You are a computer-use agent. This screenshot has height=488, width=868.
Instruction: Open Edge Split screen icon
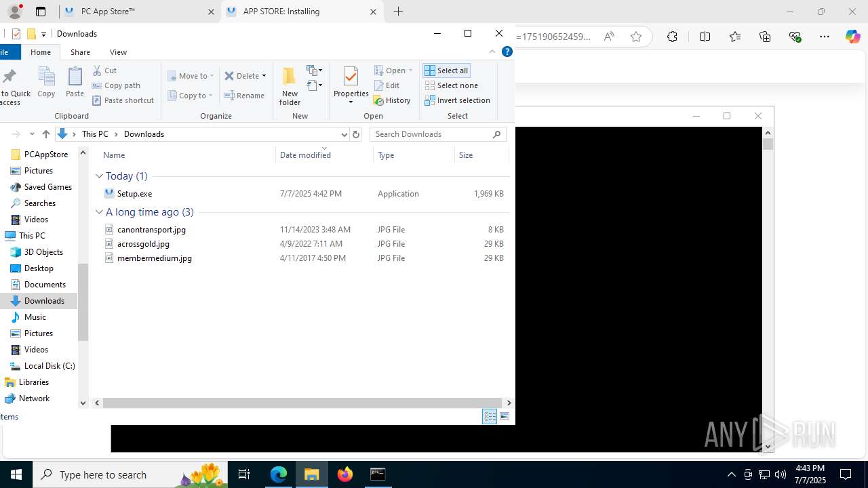pos(705,37)
